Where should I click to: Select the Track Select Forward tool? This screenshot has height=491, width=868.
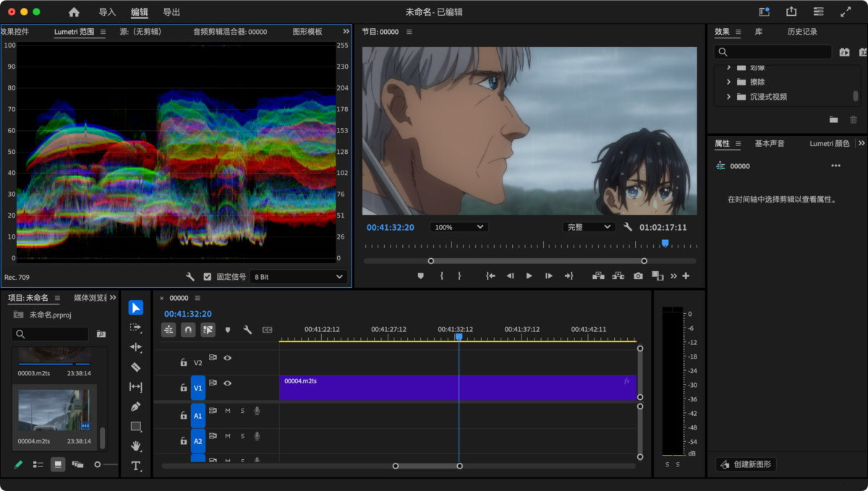point(135,328)
